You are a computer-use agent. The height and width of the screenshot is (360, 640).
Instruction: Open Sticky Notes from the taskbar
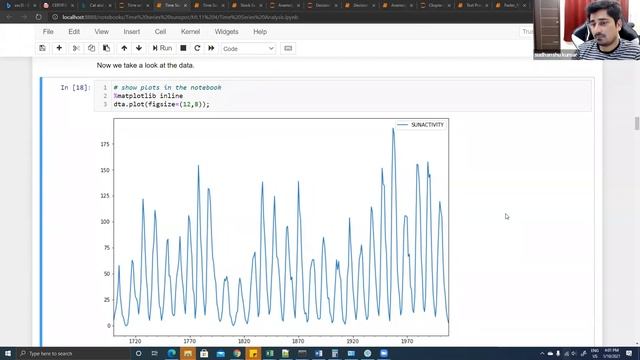(x=253, y=353)
